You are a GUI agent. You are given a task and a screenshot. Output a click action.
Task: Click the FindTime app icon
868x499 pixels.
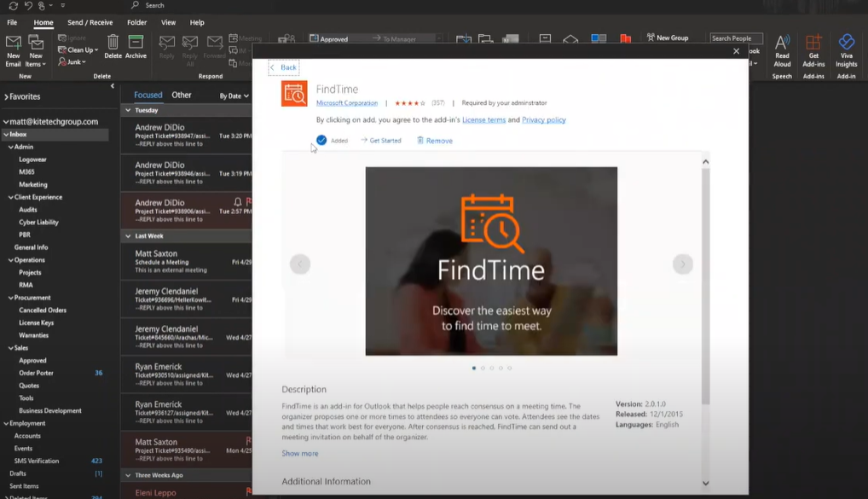[294, 94]
